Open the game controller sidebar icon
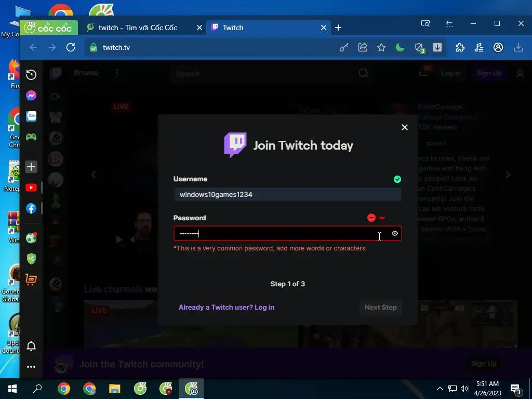The height and width of the screenshot is (399, 532). 31,137
